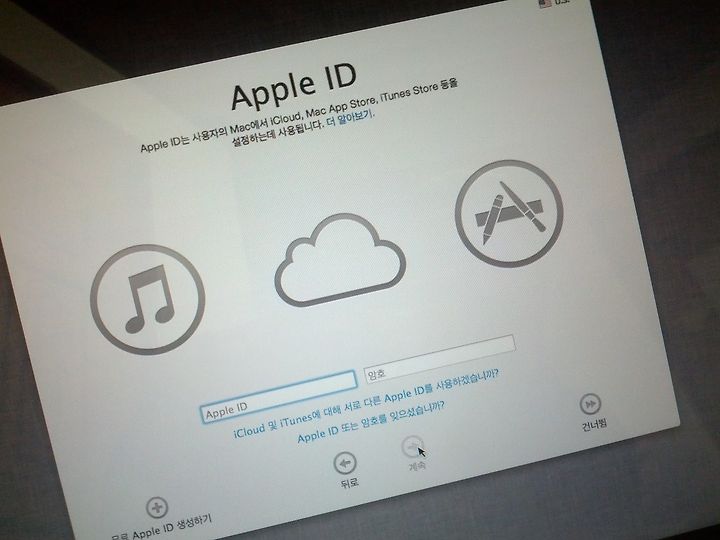The width and height of the screenshot is (720, 540).
Task: Focus the Apple ID text field
Action: click(x=279, y=397)
